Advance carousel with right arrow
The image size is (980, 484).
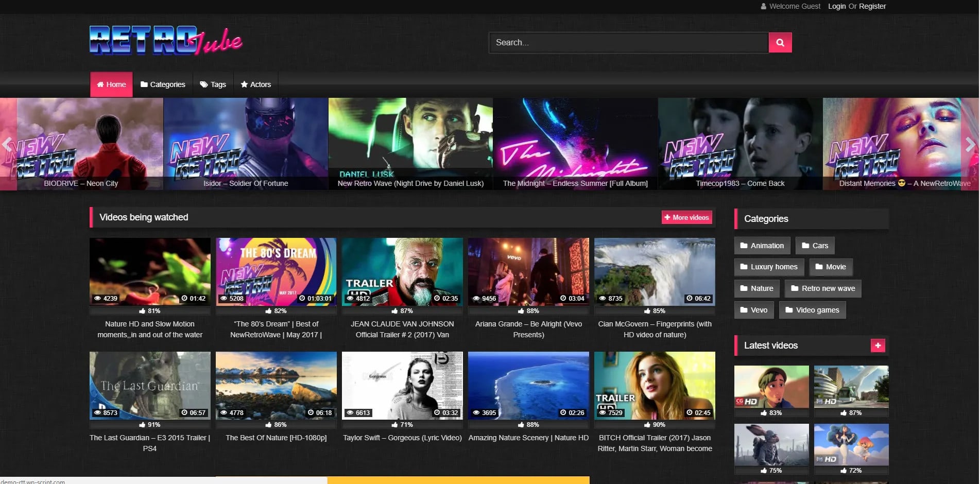970,144
